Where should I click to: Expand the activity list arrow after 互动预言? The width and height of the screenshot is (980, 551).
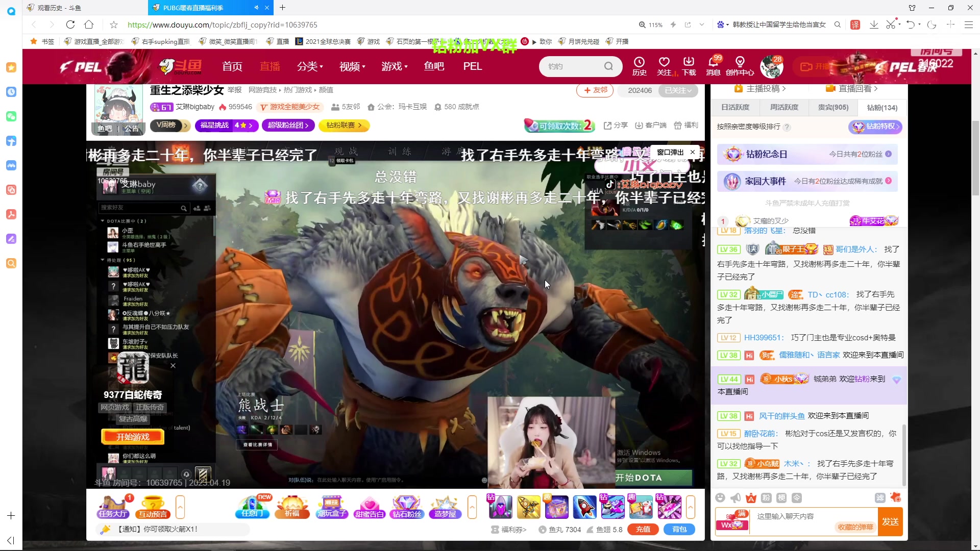point(180,507)
